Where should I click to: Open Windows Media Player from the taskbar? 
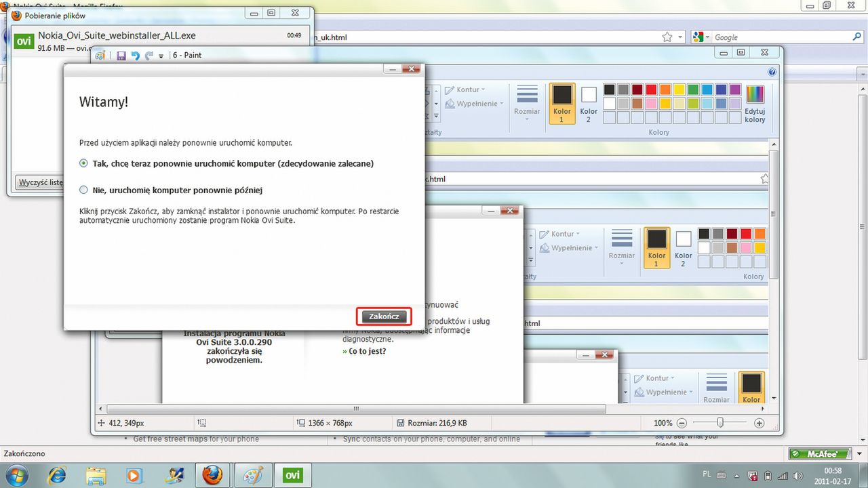[x=135, y=475]
